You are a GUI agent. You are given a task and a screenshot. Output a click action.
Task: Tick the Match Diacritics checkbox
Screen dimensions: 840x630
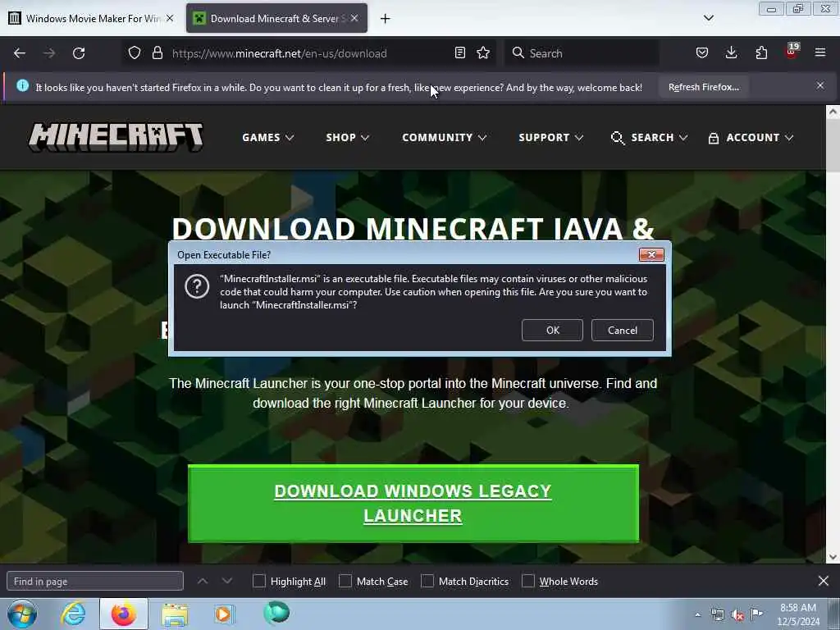coord(427,581)
